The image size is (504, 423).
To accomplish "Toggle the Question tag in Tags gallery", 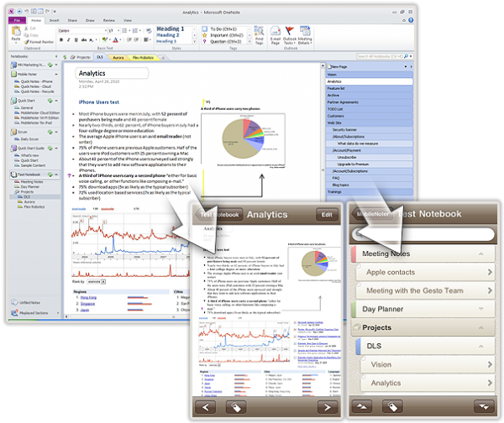I will coord(222,43).
